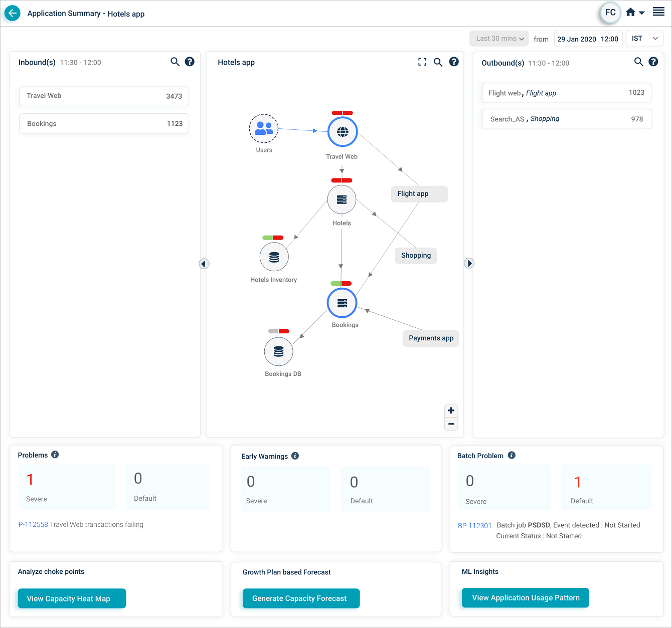
Task: Click View Capacity Heat Map button
Action: (72, 598)
